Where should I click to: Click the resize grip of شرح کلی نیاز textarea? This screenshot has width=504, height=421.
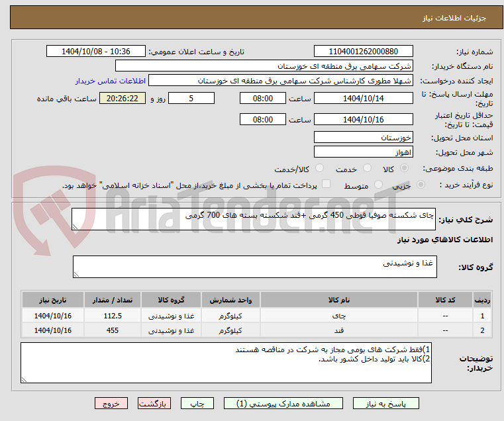click(x=75, y=227)
